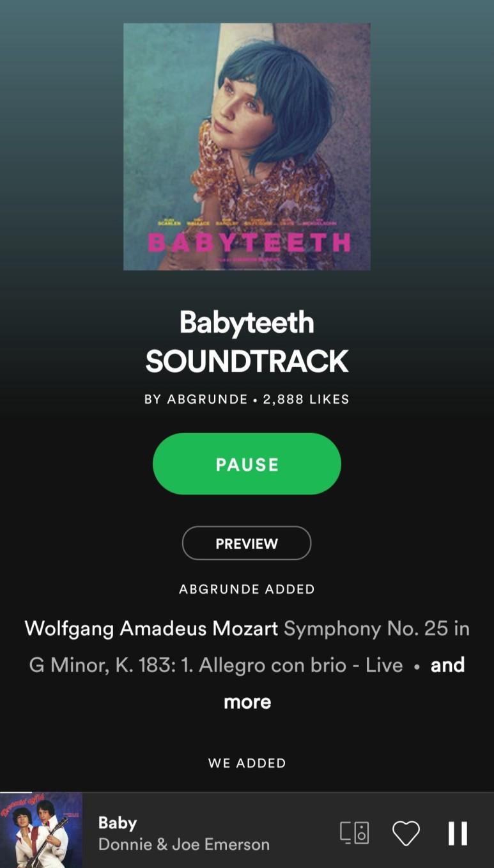Open the Connect to a device icon
This screenshot has height=868, width=494.
click(354, 833)
